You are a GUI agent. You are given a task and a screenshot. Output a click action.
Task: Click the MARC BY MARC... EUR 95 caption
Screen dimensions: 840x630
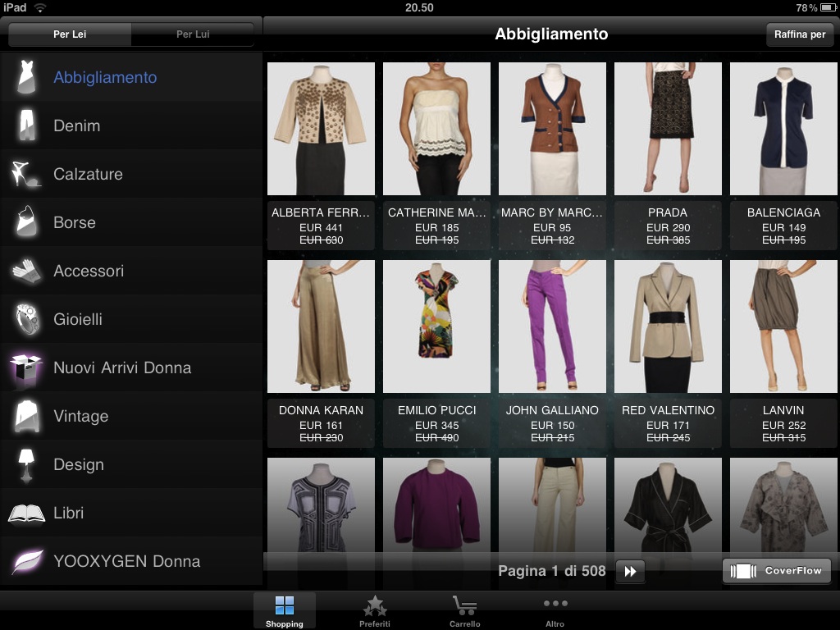tap(552, 226)
